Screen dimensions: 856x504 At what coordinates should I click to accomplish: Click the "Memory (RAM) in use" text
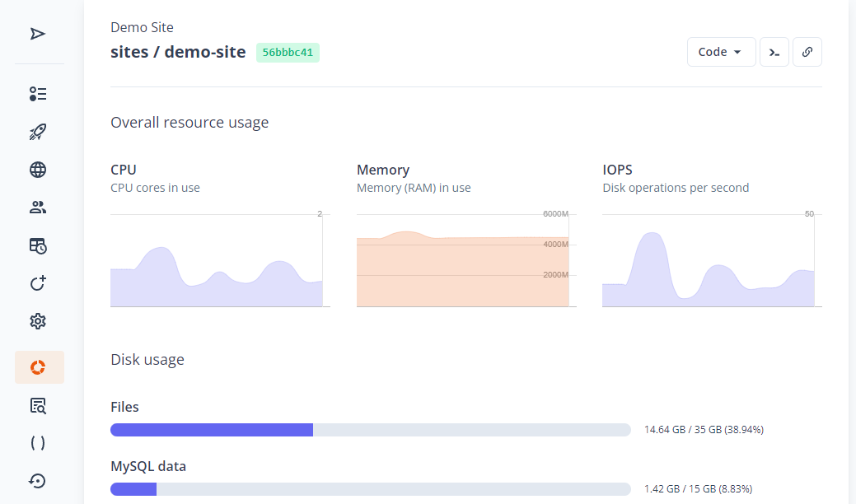(x=414, y=188)
